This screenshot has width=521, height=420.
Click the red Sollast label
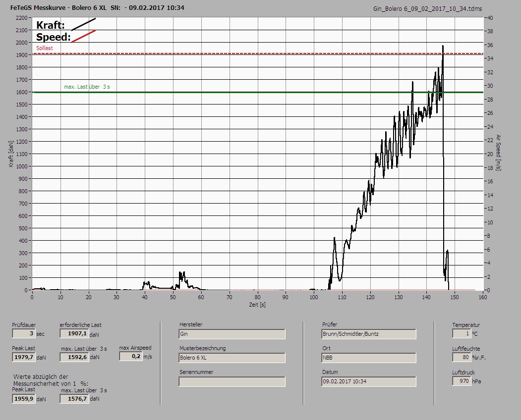(45, 48)
